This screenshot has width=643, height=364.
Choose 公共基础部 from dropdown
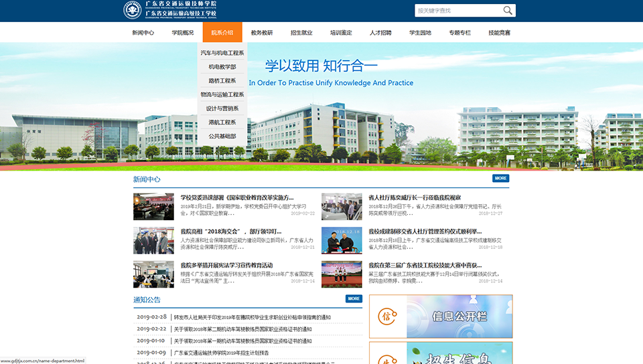point(222,136)
